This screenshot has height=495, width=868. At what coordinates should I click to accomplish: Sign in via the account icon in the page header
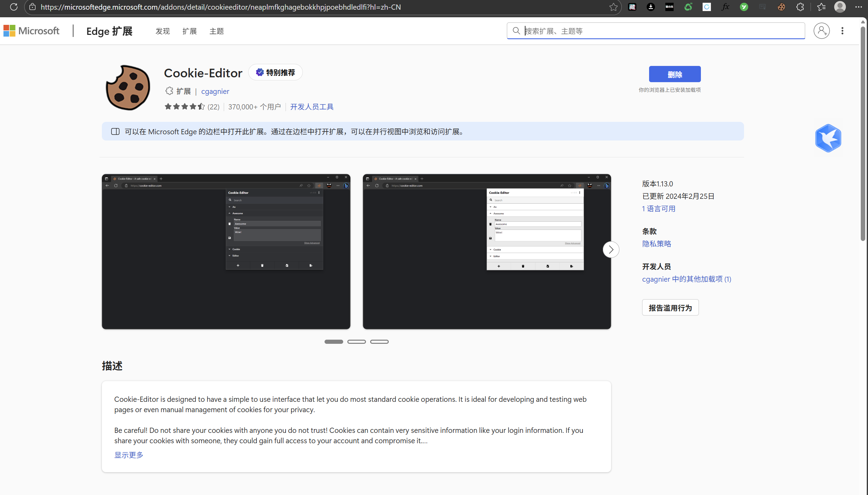[822, 31]
